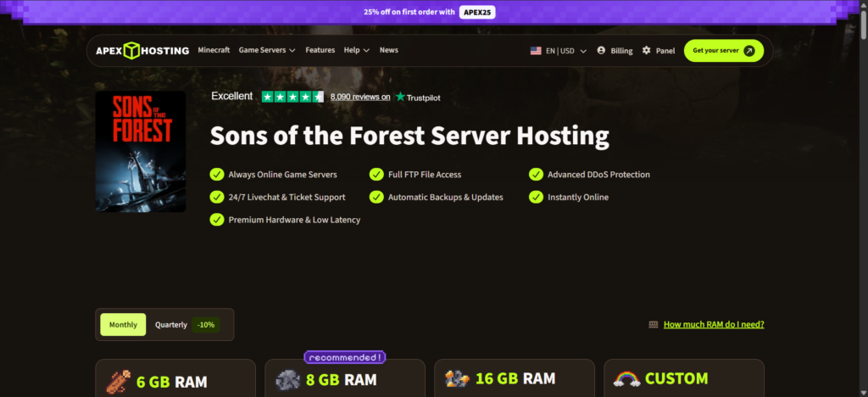Click the Sons of the Forest cover image
868x397 pixels.
(141, 151)
